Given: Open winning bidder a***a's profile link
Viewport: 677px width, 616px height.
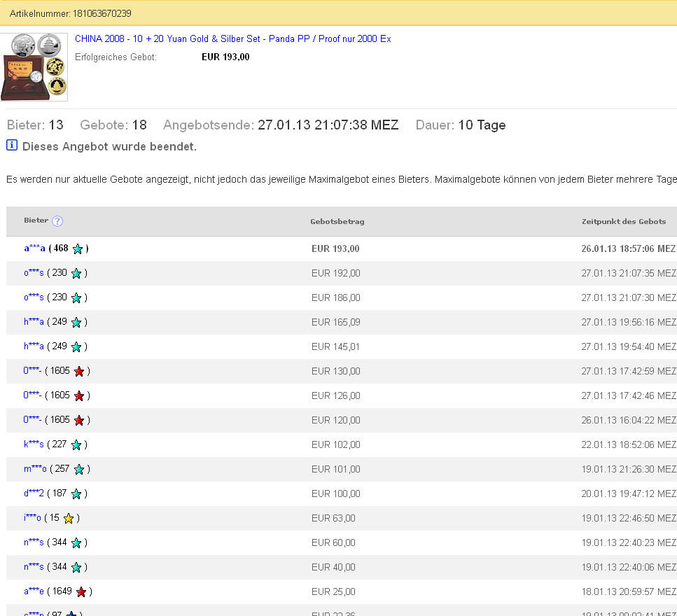Looking at the screenshot, I should pos(34,248).
